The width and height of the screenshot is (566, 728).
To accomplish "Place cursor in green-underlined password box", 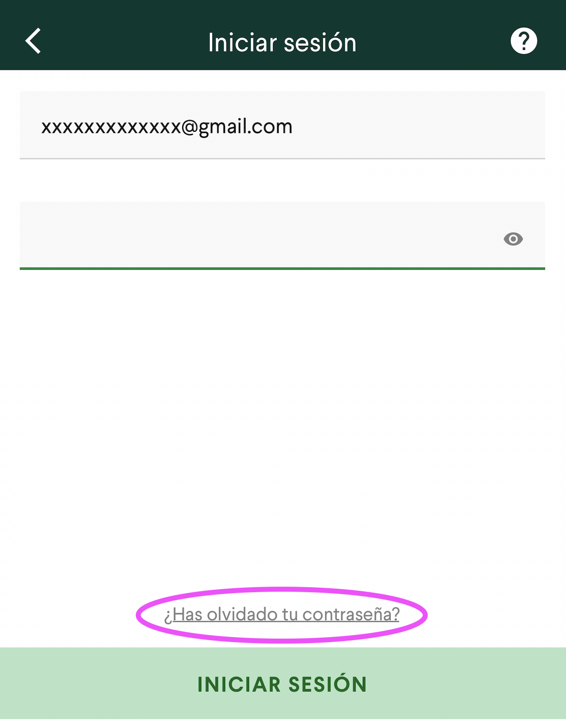I will (x=283, y=236).
